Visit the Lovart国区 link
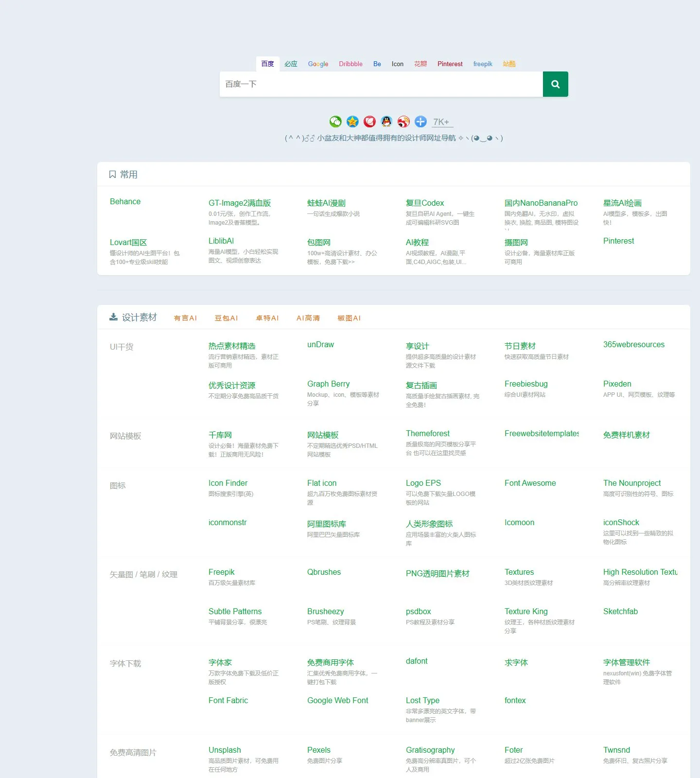The width and height of the screenshot is (700, 778). [x=128, y=242]
